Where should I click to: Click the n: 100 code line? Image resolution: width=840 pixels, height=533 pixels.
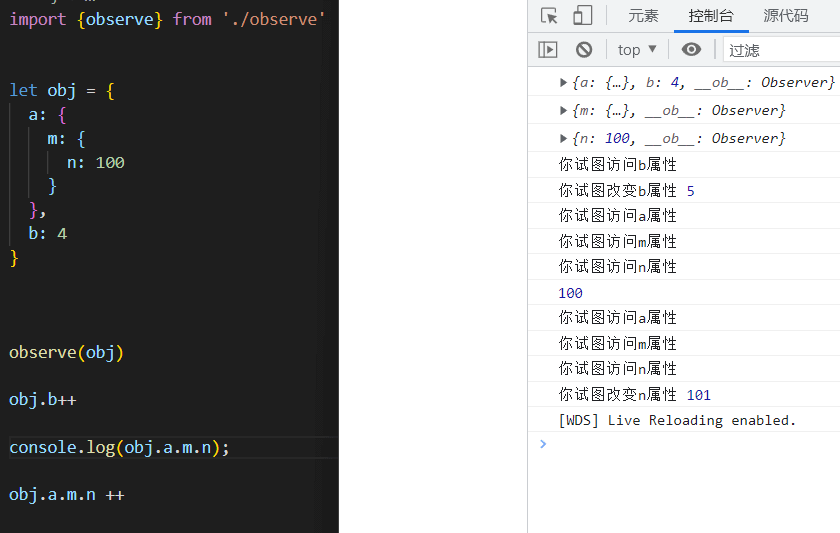95,162
